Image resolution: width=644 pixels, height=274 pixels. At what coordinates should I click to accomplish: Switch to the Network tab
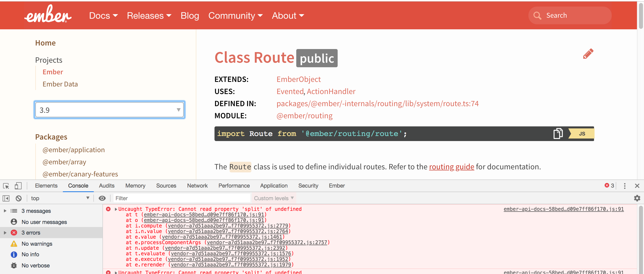click(x=197, y=186)
